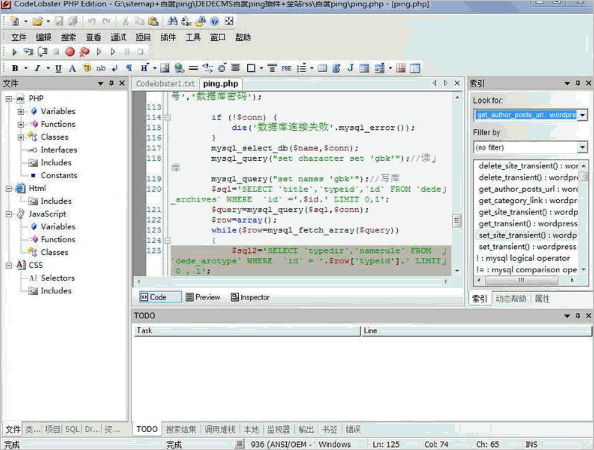
Task: Apply Underline formatting
Action: click(x=58, y=68)
